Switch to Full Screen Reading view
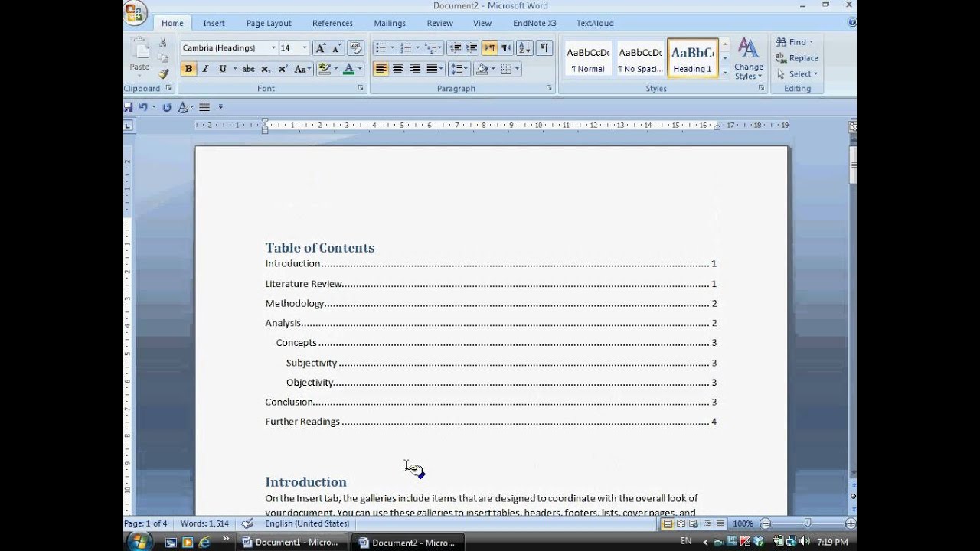 click(x=681, y=523)
